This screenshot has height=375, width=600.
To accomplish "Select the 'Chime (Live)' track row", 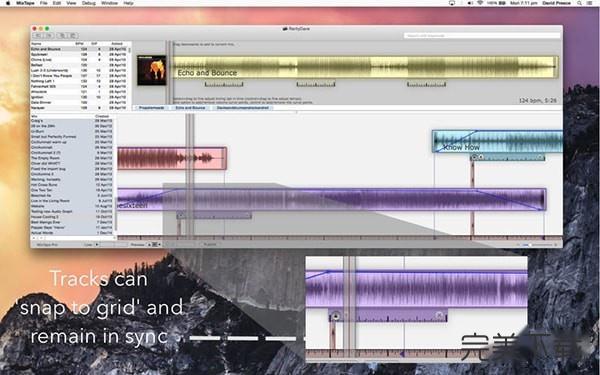I will [79, 60].
